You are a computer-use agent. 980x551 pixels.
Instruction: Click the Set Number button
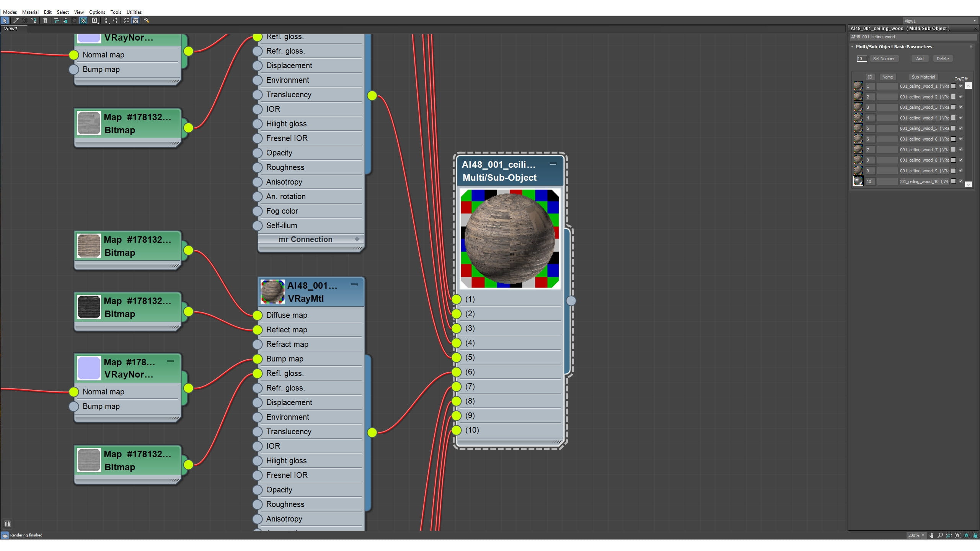tap(884, 59)
